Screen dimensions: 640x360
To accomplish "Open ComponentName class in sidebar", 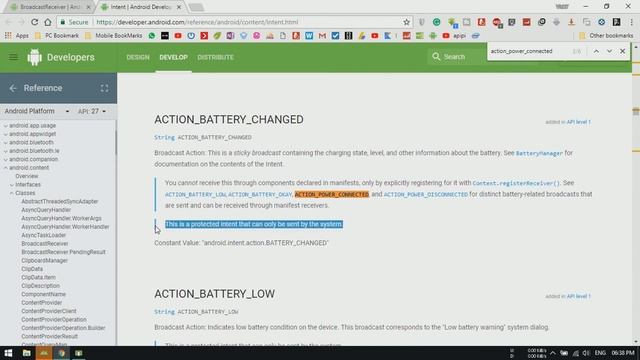I will pos(43,294).
